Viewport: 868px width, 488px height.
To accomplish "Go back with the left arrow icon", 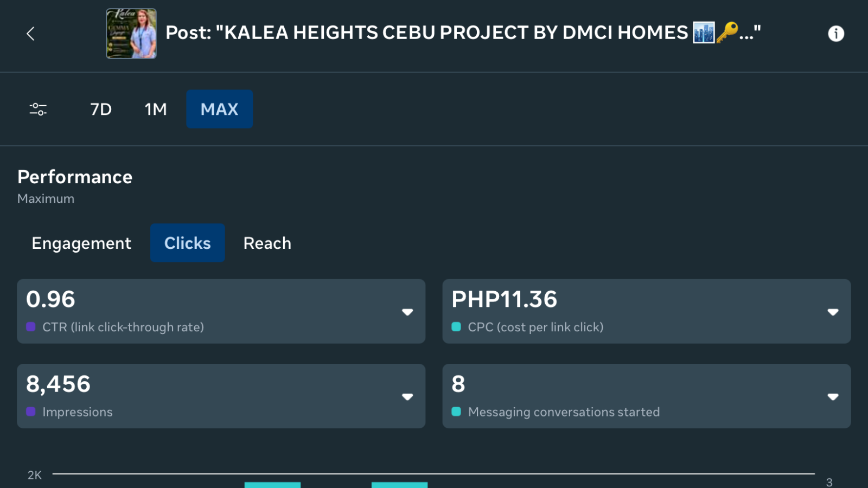I will (x=30, y=34).
